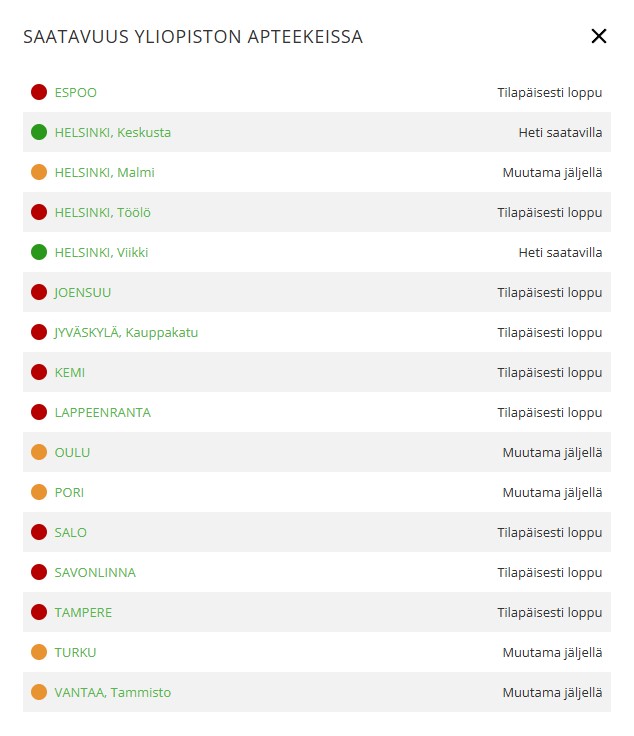Click the green dot next to HELSINKI, Keskusta
Screen dimensions: 634x736
[39, 132]
